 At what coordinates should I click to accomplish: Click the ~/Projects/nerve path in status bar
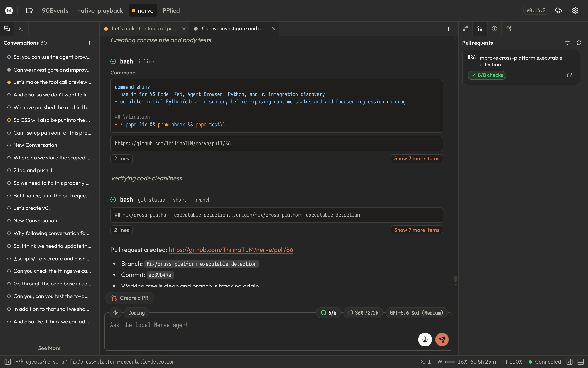[x=37, y=362]
